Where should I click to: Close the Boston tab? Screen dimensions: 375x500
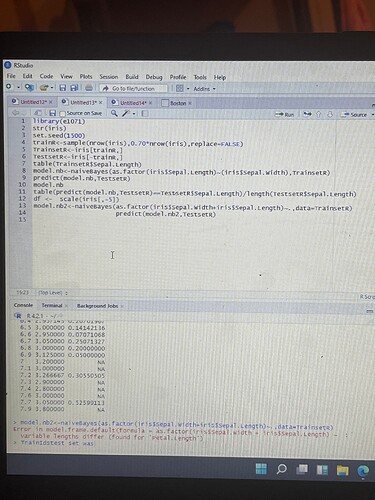click(x=190, y=103)
